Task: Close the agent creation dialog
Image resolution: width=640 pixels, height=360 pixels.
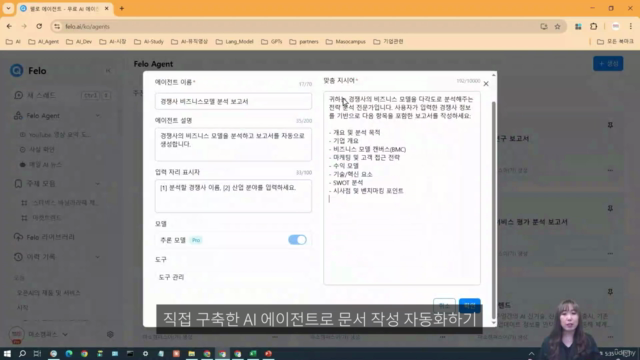Action: pos(486,84)
